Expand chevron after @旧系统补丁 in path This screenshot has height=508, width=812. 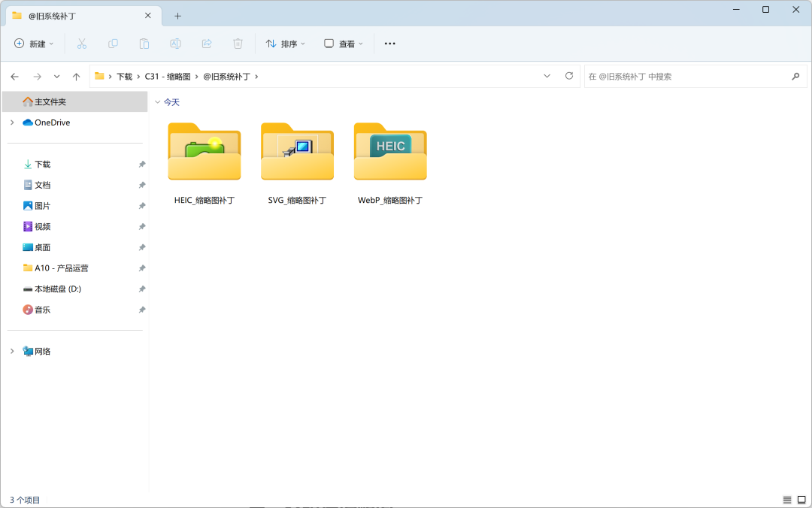(x=256, y=77)
